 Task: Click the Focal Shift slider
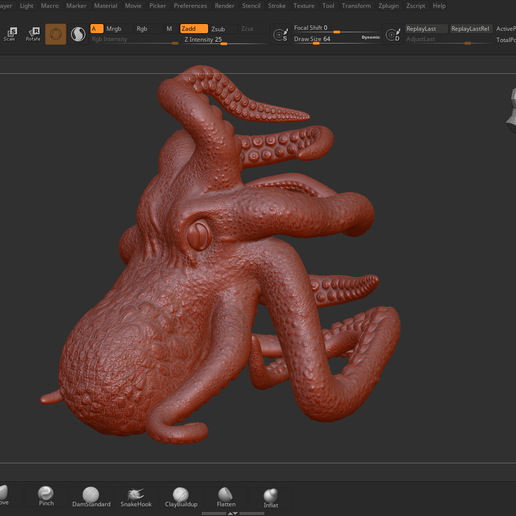337,29
